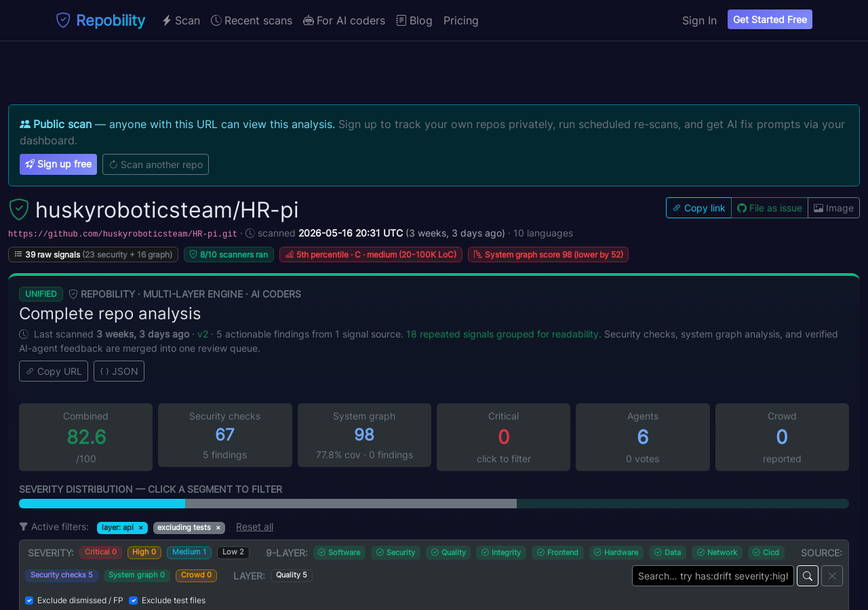Click the Repobility shield logo icon

pos(63,20)
